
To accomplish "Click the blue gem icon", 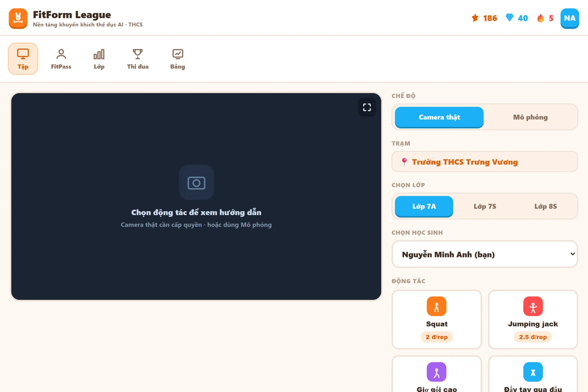I will click(509, 18).
